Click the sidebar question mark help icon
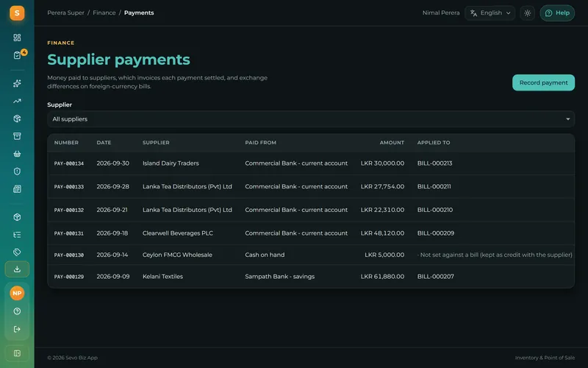 pos(17,311)
